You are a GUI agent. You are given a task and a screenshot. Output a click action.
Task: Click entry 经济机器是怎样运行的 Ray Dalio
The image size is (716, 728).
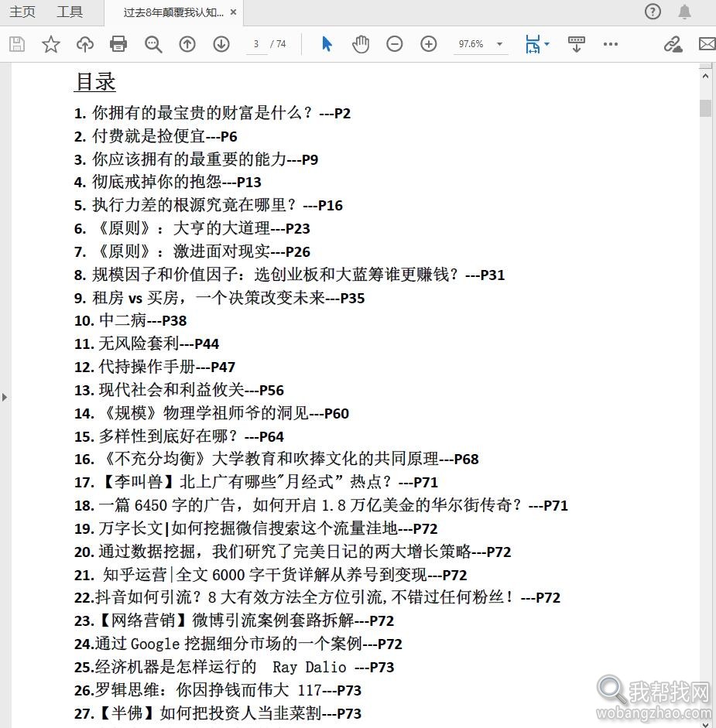click(x=235, y=667)
